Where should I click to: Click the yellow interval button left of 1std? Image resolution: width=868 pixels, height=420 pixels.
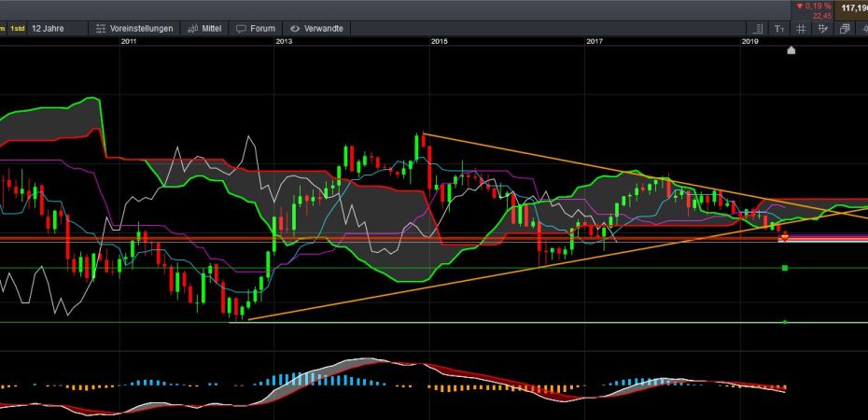[x=3, y=29]
